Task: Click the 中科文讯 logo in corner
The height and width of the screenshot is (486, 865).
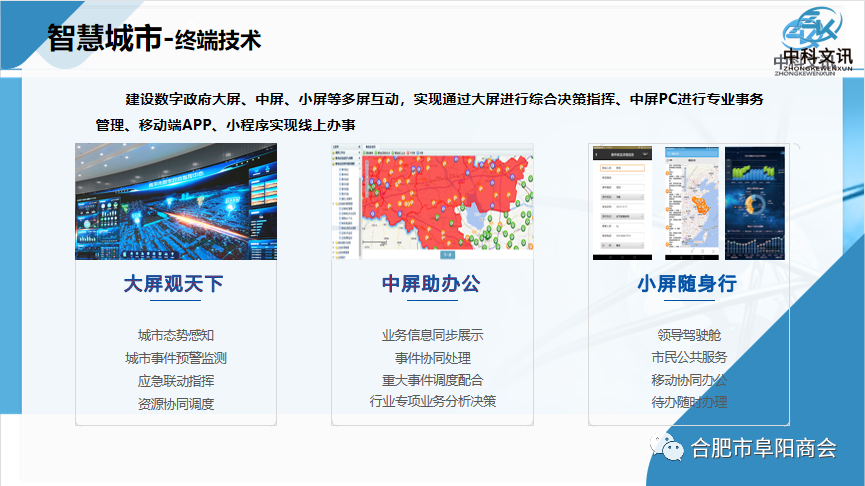Action: pos(814,42)
